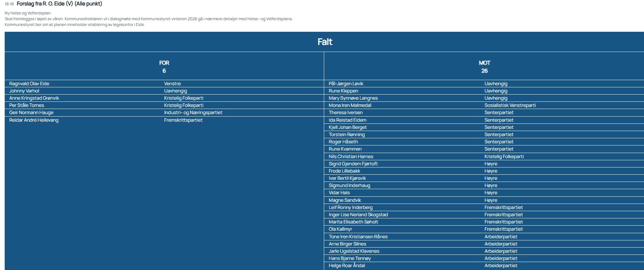The image size is (644, 270).
Task: Click Tone Iren Kristiansen Rånes' name
Action: 358,237
